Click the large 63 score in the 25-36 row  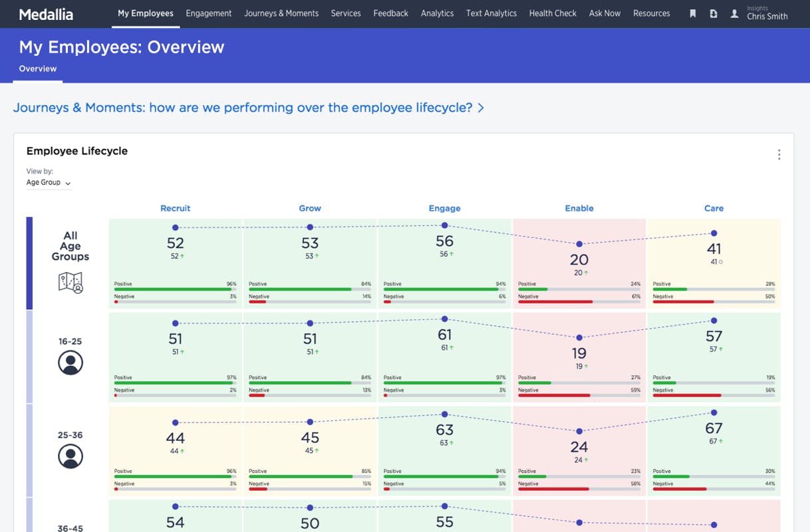445,430
